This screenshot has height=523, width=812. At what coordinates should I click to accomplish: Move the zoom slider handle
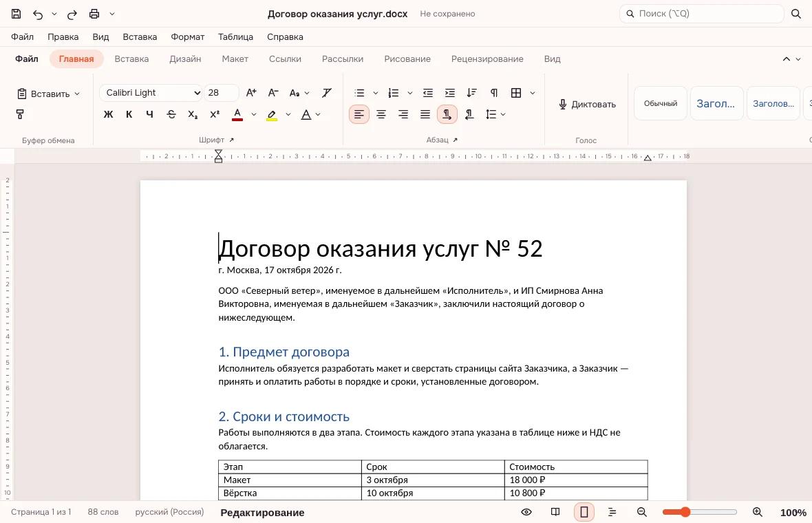coord(685,512)
